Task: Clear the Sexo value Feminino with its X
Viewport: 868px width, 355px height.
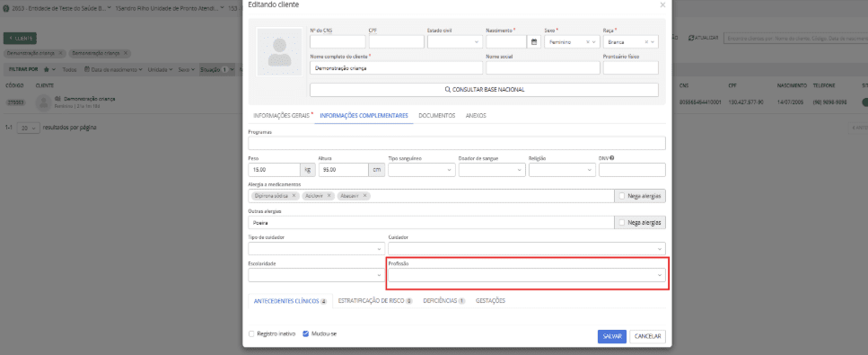Action: tap(587, 41)
